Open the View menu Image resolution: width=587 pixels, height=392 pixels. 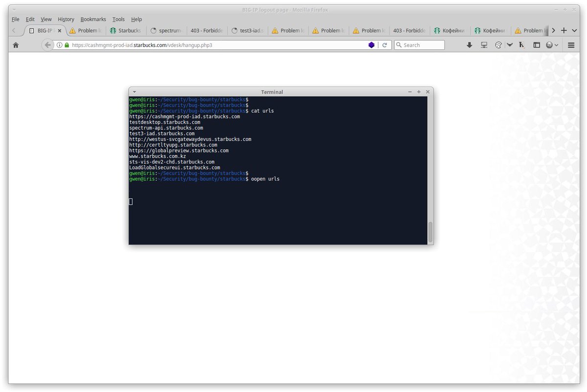click(46, 19)
